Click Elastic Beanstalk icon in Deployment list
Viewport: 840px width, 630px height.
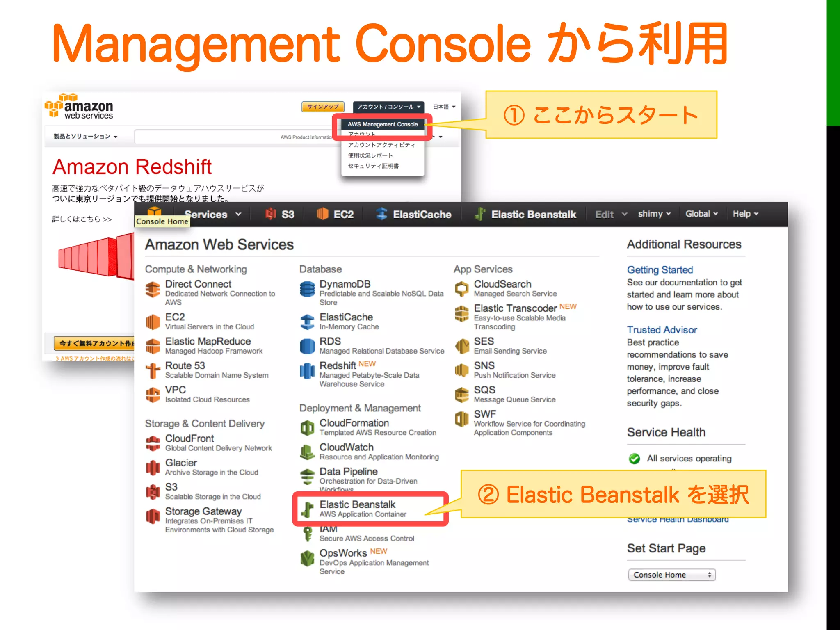(x=307, y=509)
